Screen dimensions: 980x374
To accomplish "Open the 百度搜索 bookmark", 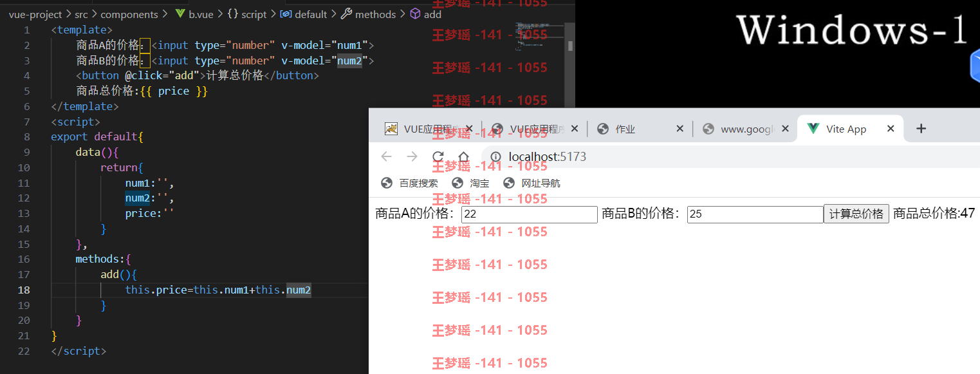I will [x=409, y=183].
